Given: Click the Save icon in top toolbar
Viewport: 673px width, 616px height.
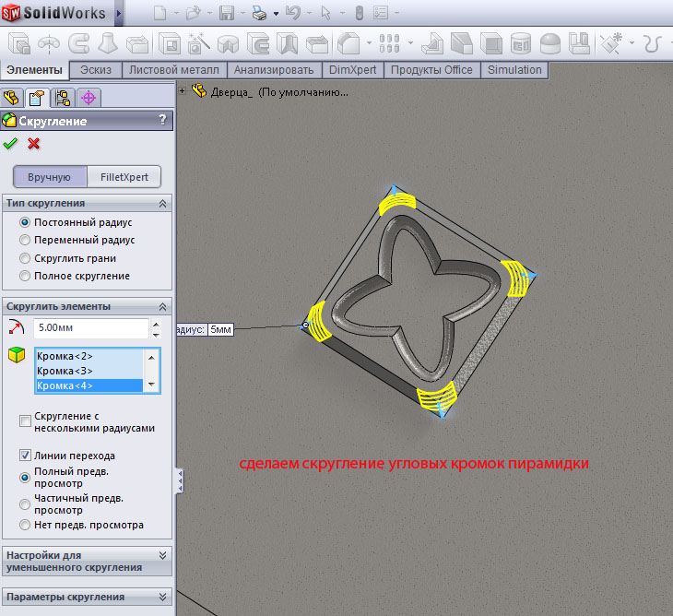Looking at the screenshot, I should click(x=226, y=14).
